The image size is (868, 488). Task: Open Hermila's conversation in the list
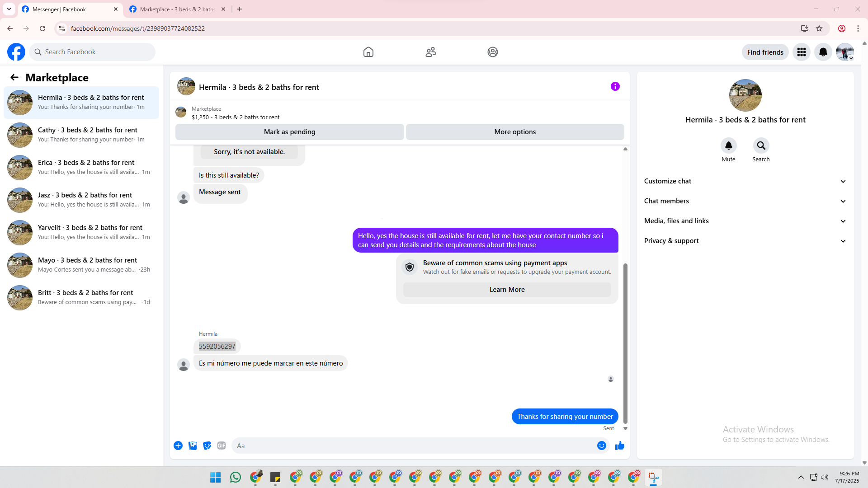coord(81,103)
